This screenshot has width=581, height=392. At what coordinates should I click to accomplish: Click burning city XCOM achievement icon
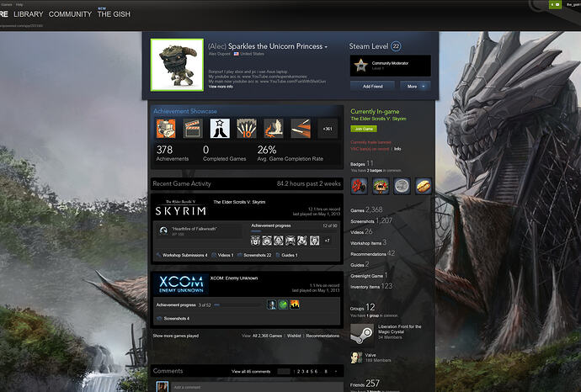tap(295, 305)
